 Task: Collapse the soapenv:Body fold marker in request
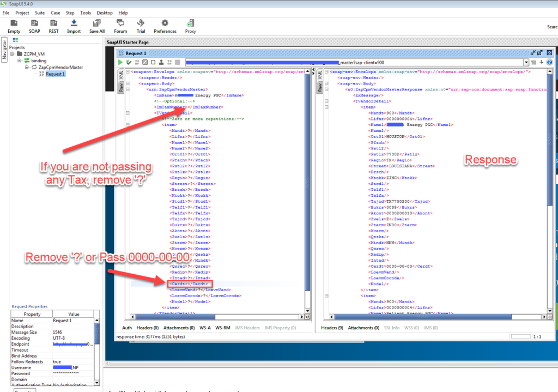[x=128, y=83]
